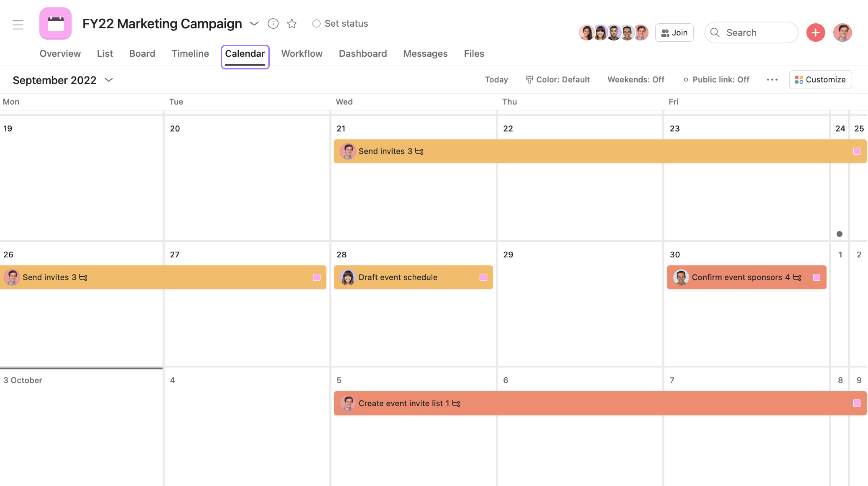Click the info icon next to project title
The height and width of the screenshot is (486, 868).
click(x=272, y=23)
